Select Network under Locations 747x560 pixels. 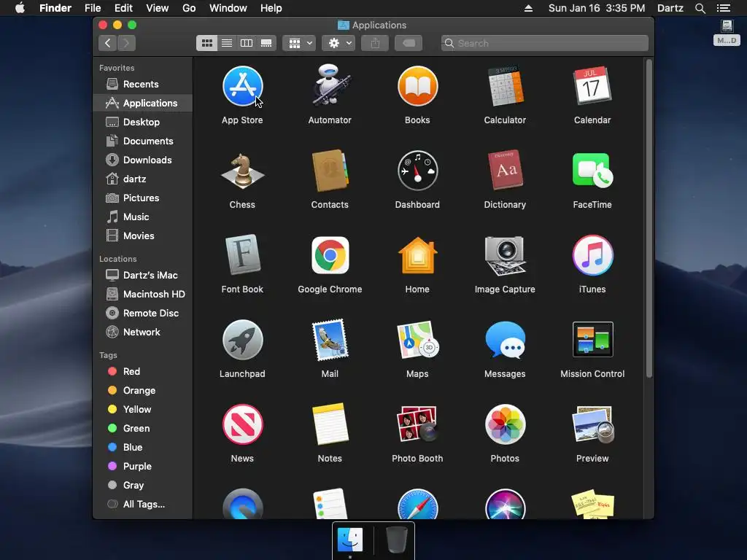tap(143, 332)
